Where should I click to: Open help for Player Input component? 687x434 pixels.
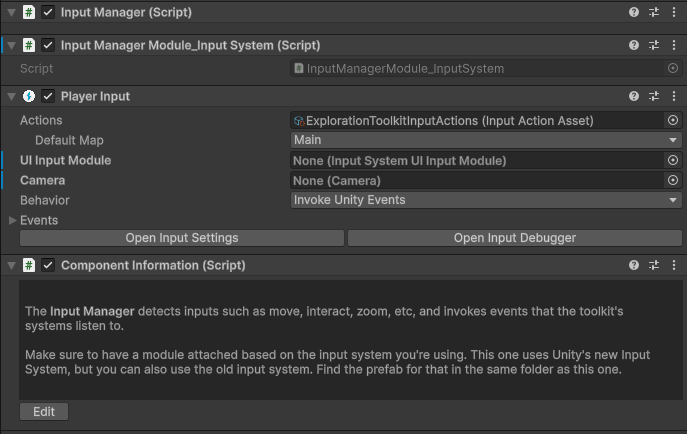pyautogui.click(x=634, y=96)
